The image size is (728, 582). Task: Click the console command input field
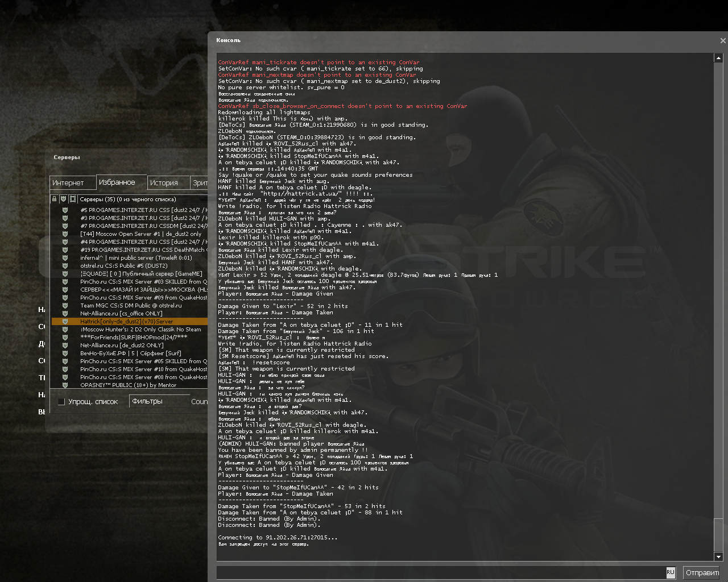[x=441, y=572]
